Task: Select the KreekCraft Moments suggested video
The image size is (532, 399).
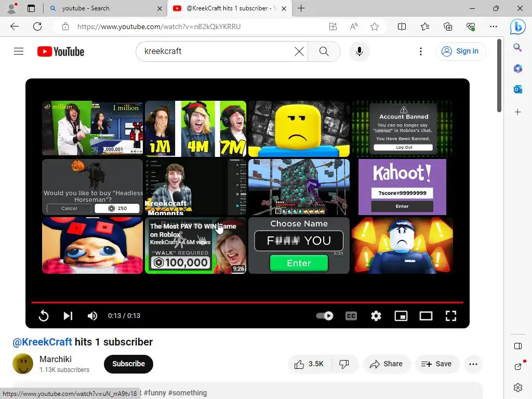Action: (196, 187)
